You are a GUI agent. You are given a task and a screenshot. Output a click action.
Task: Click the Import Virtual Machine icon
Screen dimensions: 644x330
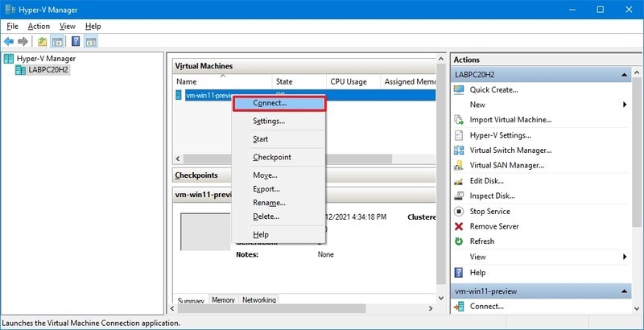click(x=459, y=120)
